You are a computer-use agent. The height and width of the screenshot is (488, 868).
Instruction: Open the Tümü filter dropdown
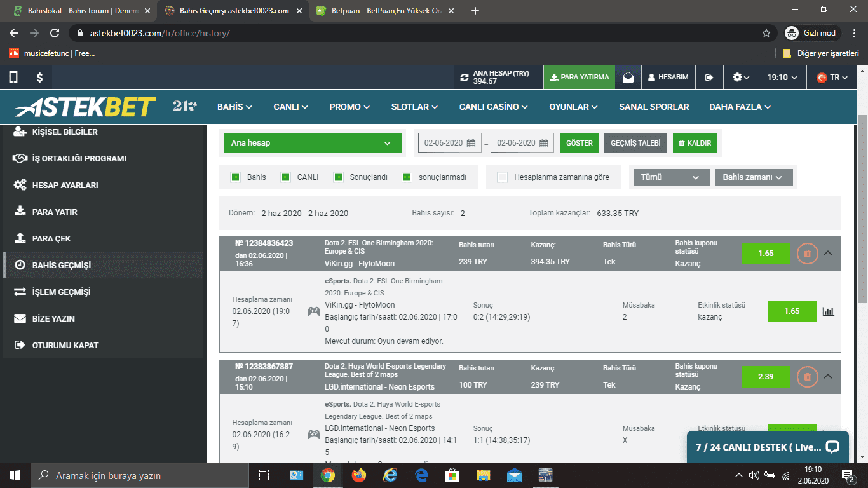tap(671, 177)
